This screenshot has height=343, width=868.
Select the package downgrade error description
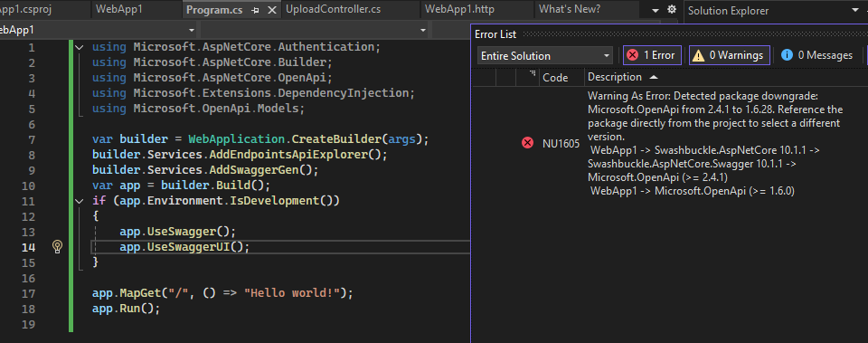[715, 143]
